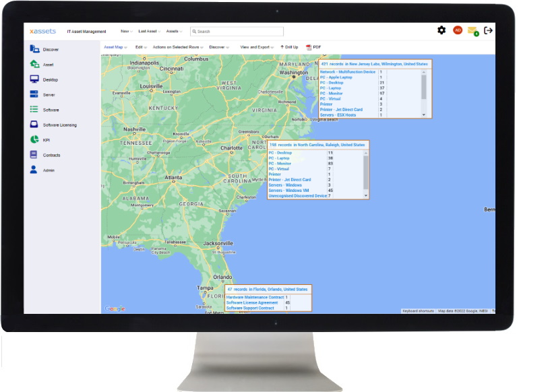The image size is (550, 392).
Task: Export via the PDF icon
Action: (x=309, y=47)
